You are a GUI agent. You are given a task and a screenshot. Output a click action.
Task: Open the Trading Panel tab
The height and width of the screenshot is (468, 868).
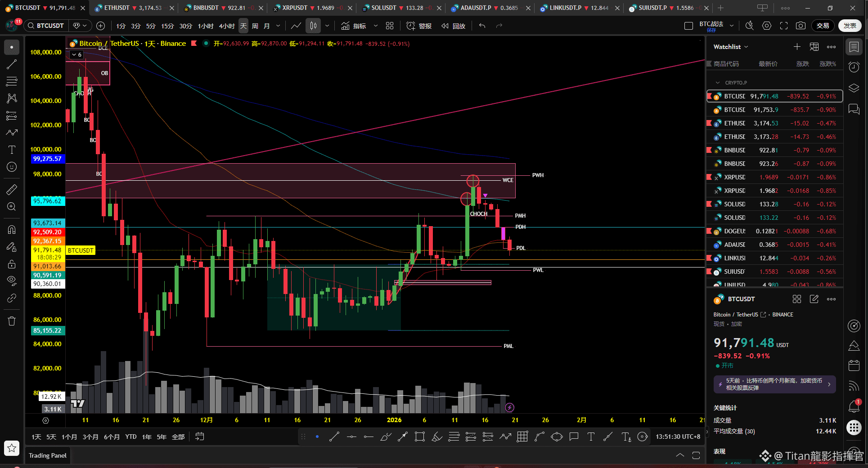click(48, 455)
